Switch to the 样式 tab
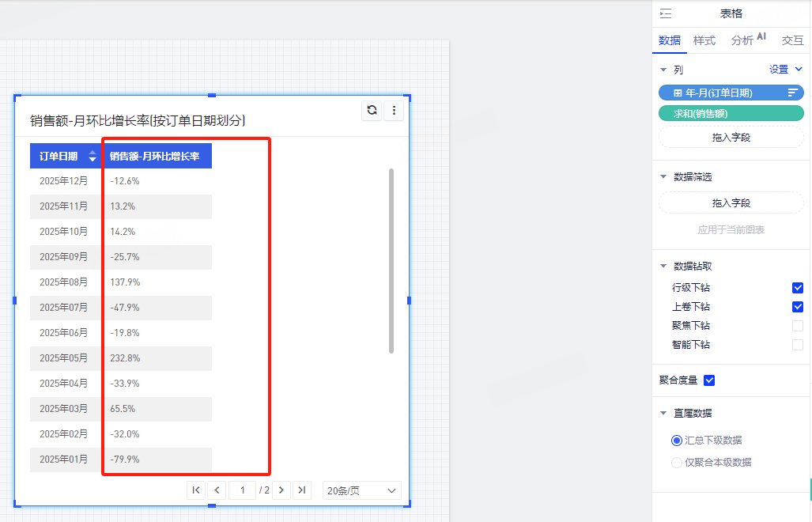This screenshot has width=812, height=522. (x=704, y=40)
